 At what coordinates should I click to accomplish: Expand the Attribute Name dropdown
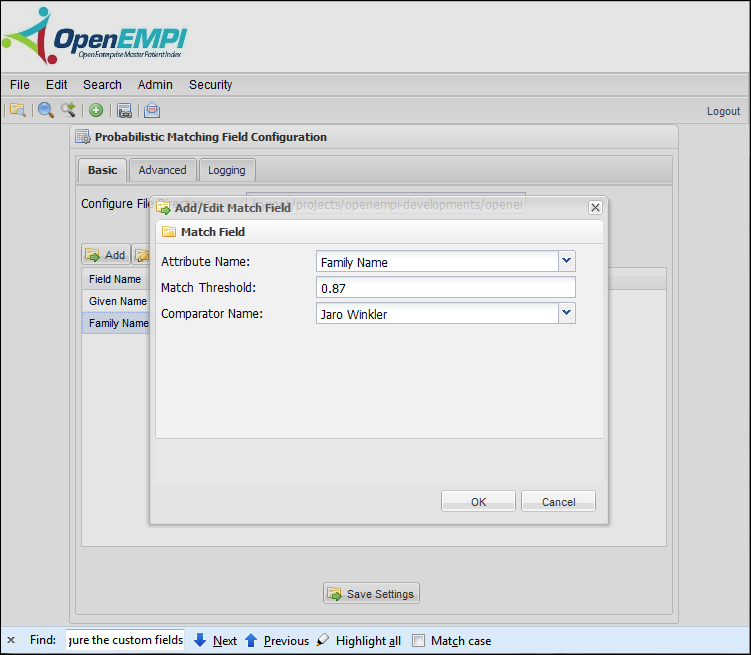click(x=567, y=261)
